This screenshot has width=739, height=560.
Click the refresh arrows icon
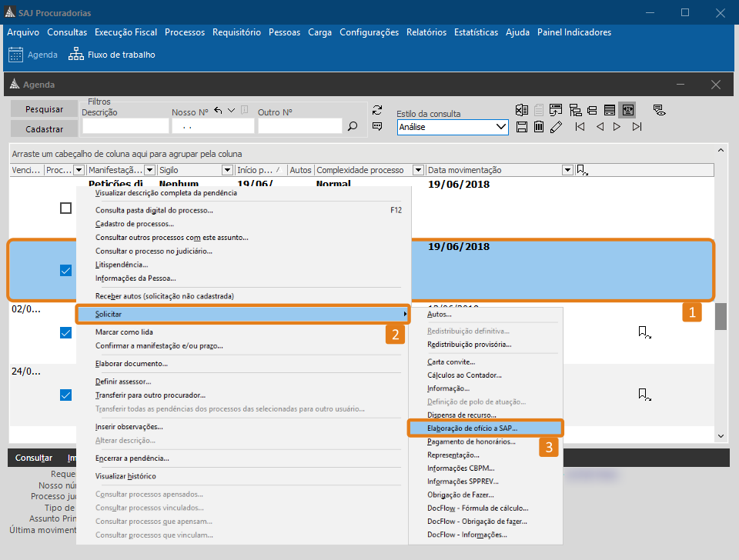click(x=377, y=110)
